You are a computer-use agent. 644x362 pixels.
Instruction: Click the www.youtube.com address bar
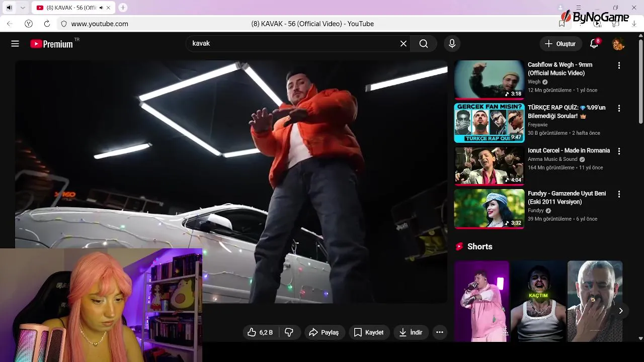click(x=100, y=24)
